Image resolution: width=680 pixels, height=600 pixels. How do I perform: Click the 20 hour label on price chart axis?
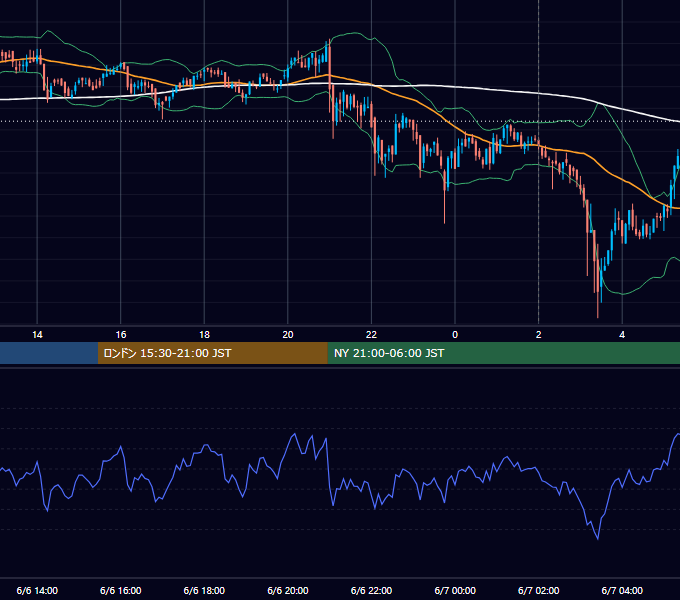pyautogui.click(x=288, y=335)
